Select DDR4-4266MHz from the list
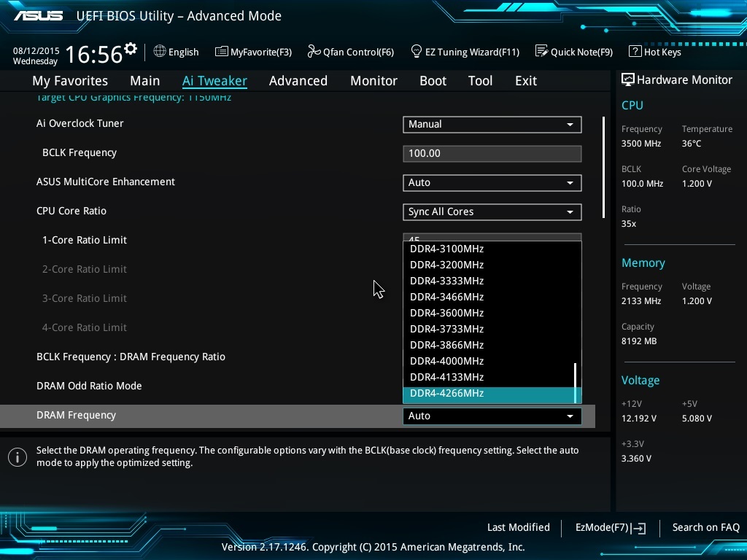 click(447, 394)
